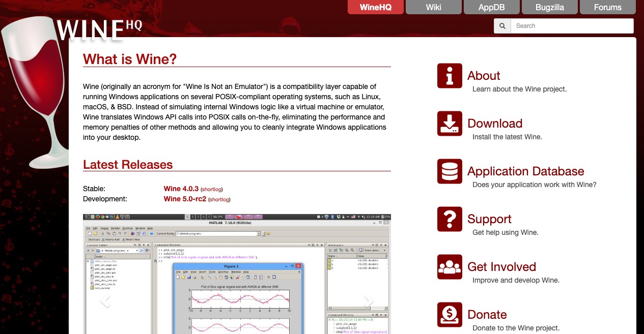Open the Forums tab

(608, 7)
